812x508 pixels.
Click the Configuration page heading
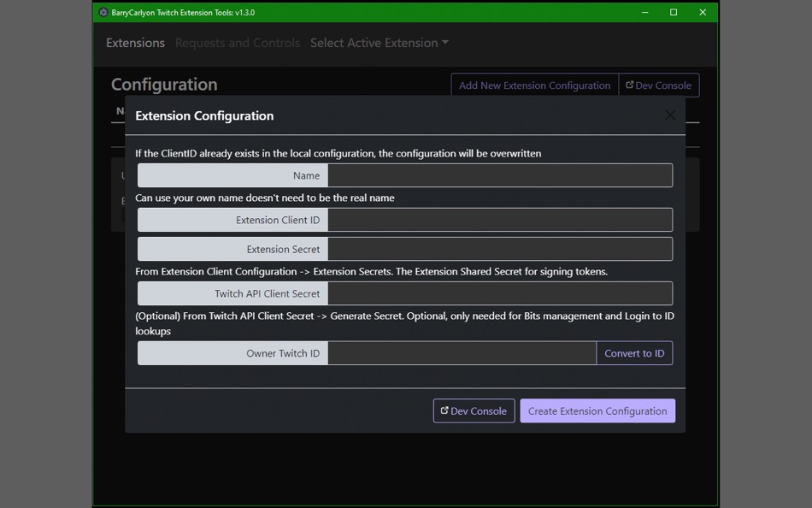[164, 85]
